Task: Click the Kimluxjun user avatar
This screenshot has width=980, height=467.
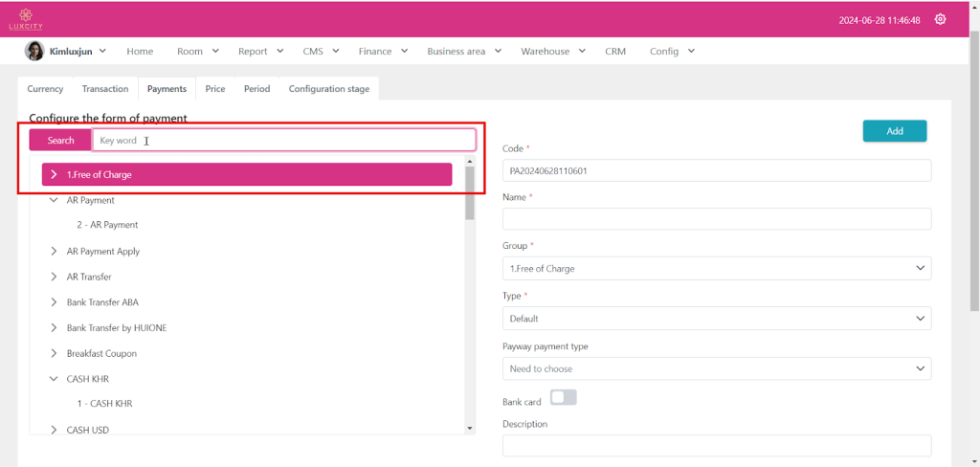Action: point(33,51)
